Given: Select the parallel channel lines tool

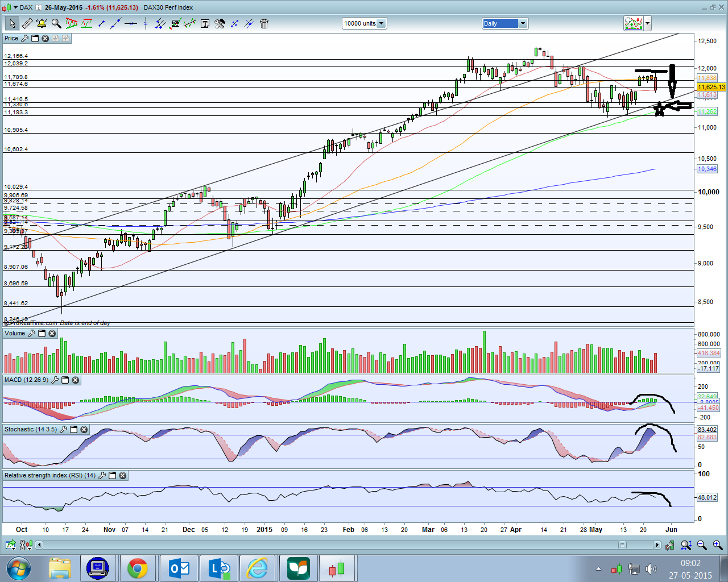Looking at the screenshot, I should tap(160, 23).
